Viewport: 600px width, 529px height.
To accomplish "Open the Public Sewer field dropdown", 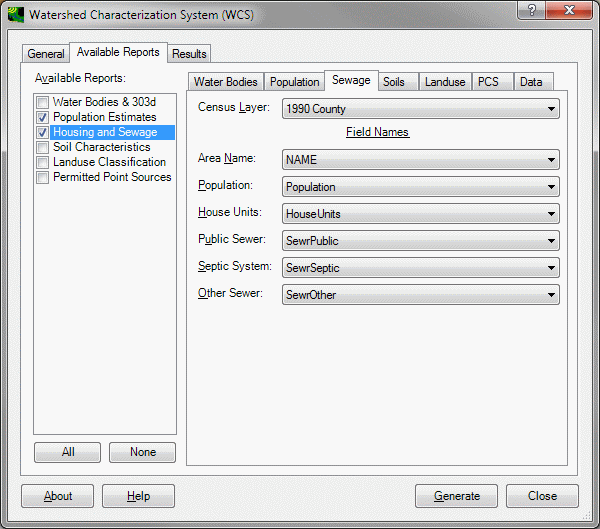I will [x=420, y=241].
